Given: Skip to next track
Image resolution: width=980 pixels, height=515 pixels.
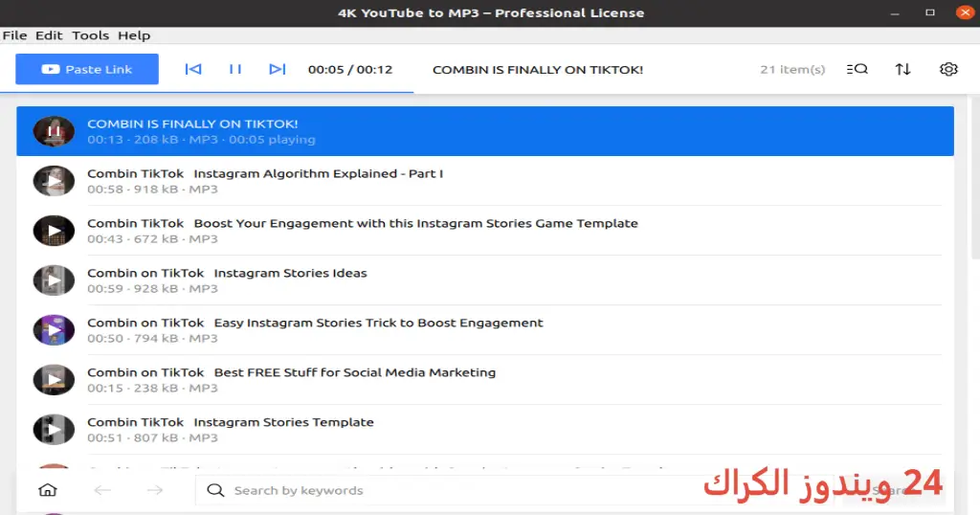Looking at the screenshot, I should point(277,69).
